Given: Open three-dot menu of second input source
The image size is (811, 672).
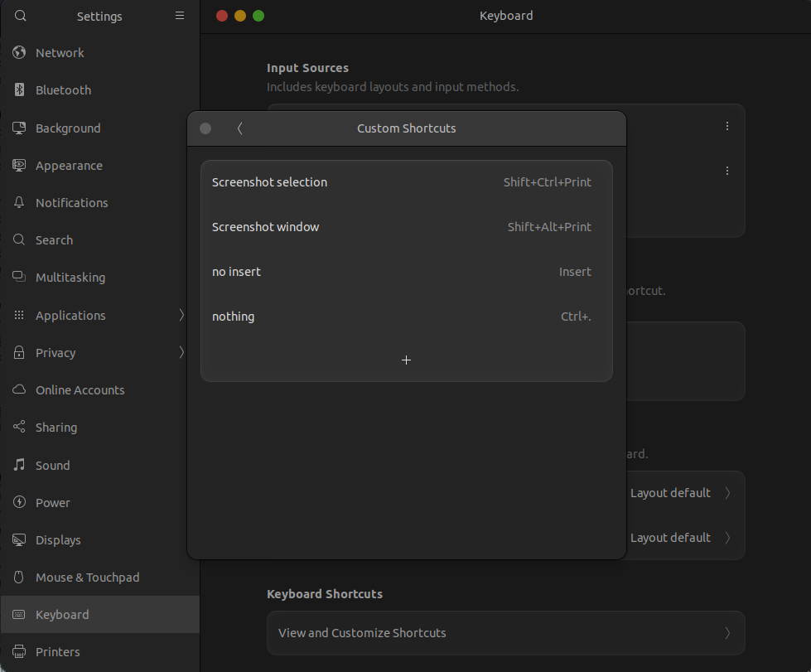Looking at the screenshot, I should tap(727, 171).
